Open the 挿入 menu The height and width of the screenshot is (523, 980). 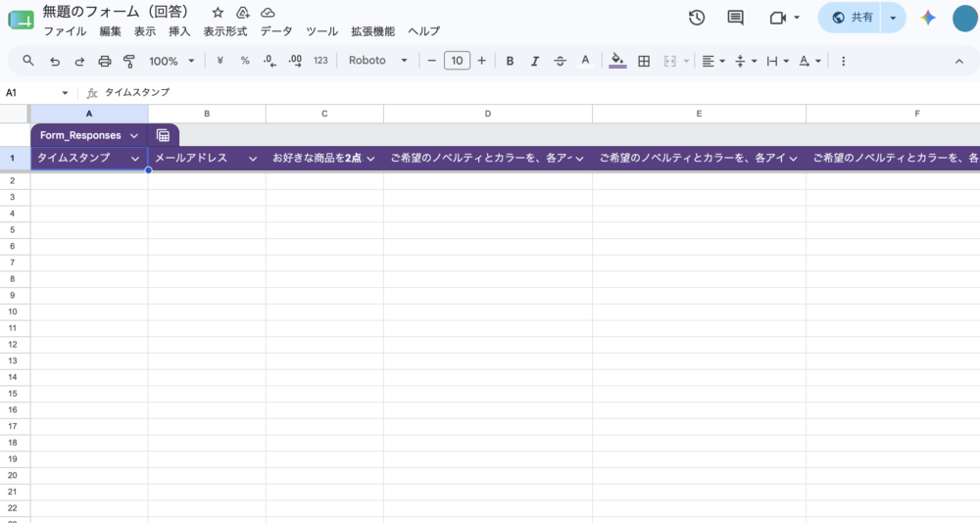tap(179, 31)
